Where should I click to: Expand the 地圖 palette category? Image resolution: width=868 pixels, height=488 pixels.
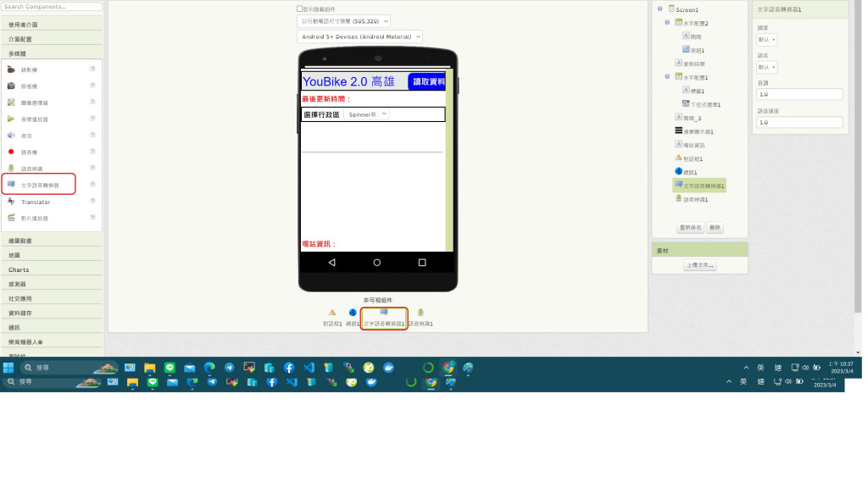pos(52,255)
